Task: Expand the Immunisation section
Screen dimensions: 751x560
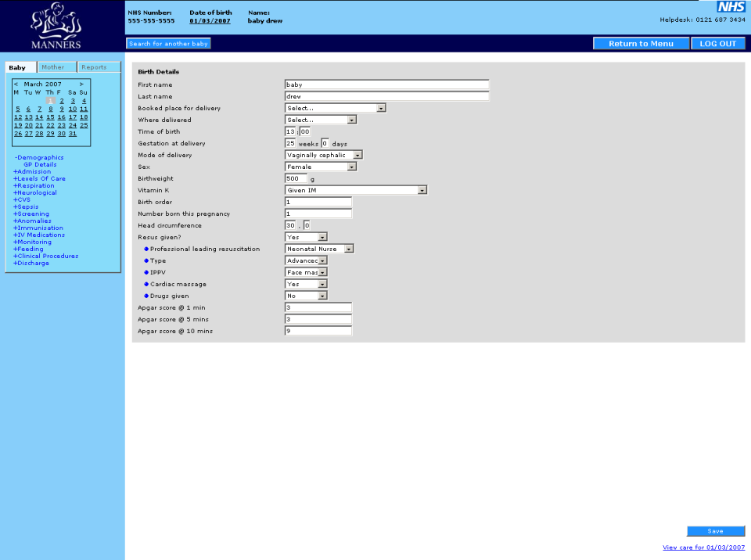Action: tap(38, 228)
